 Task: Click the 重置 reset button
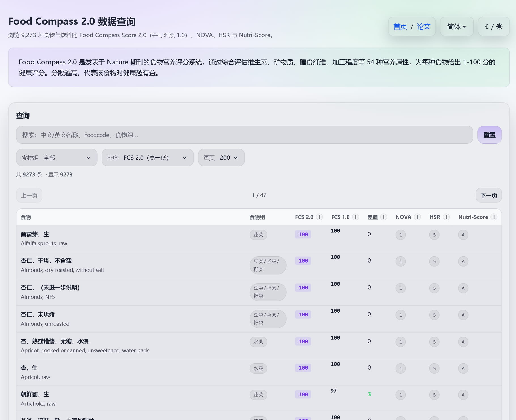pyautogui.click(x=489, y=135)
